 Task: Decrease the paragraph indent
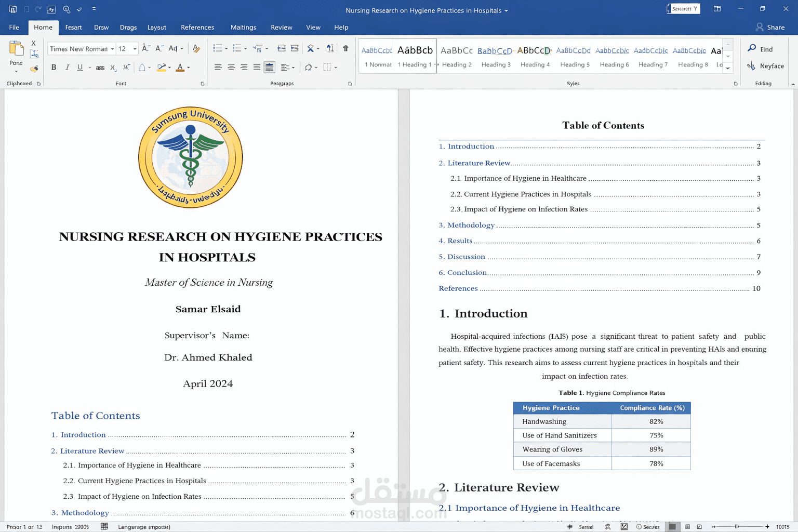[x=282, y=48]
